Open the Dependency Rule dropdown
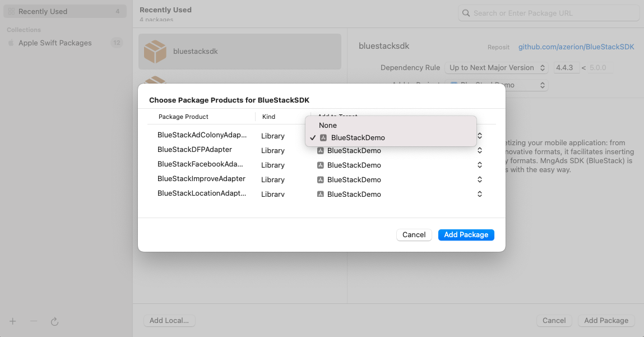 tap(497, 68)
